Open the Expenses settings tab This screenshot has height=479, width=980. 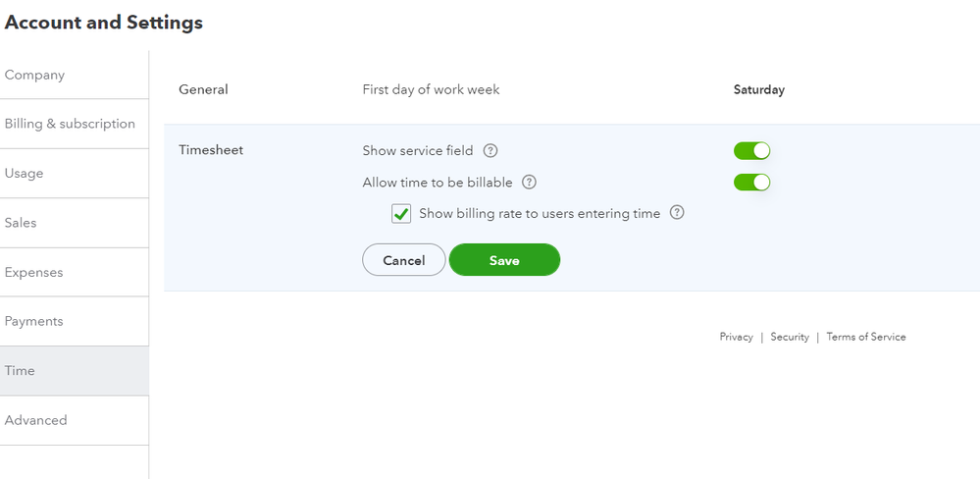(33, 272)
